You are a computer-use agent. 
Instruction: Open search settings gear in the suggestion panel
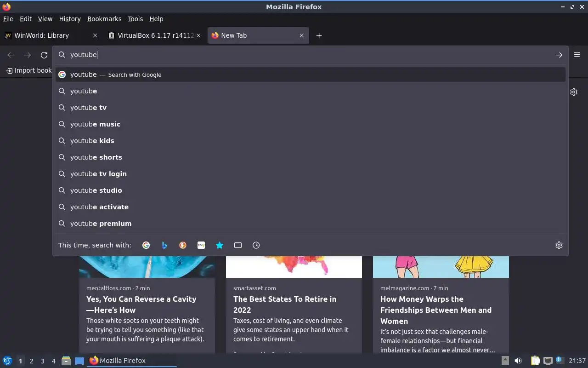point(559,245)
